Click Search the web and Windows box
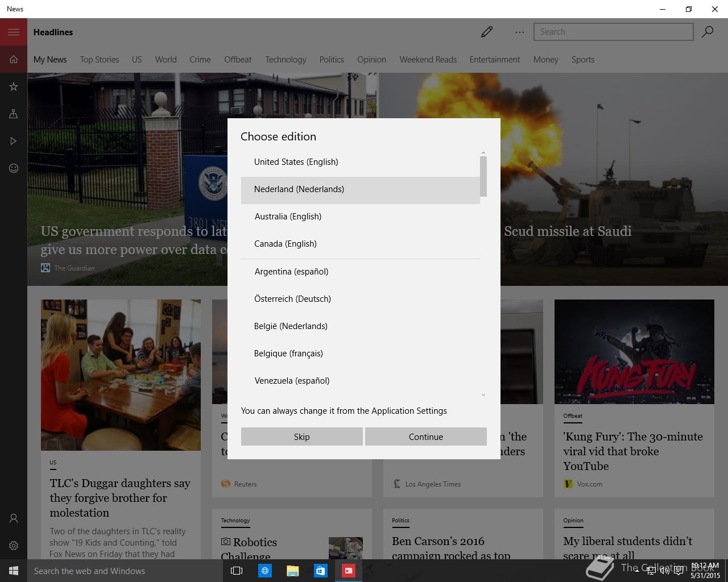The width and height of the screenshot is (728, 582). 124,571
